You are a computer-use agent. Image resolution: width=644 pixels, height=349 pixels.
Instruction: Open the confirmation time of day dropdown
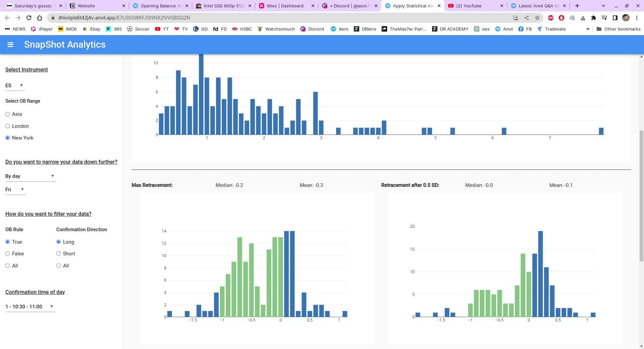[x=30, y=307]
